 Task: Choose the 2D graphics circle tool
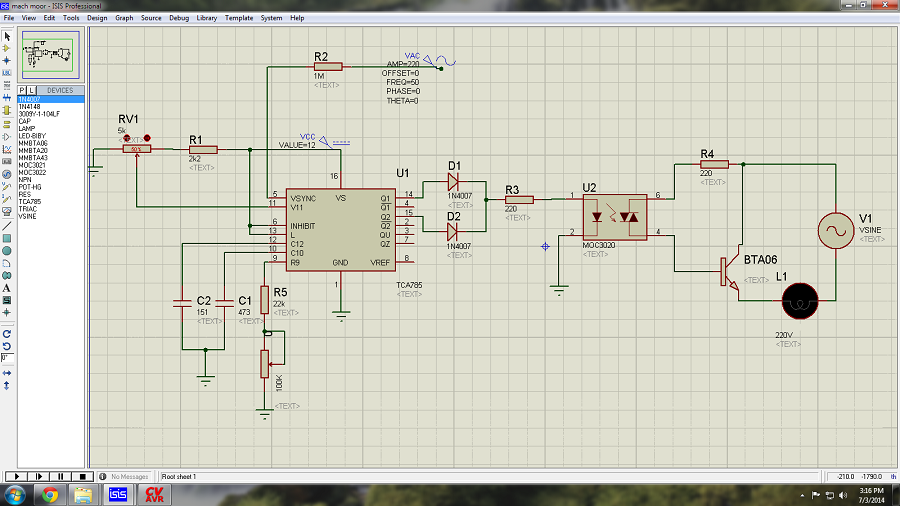7,251
